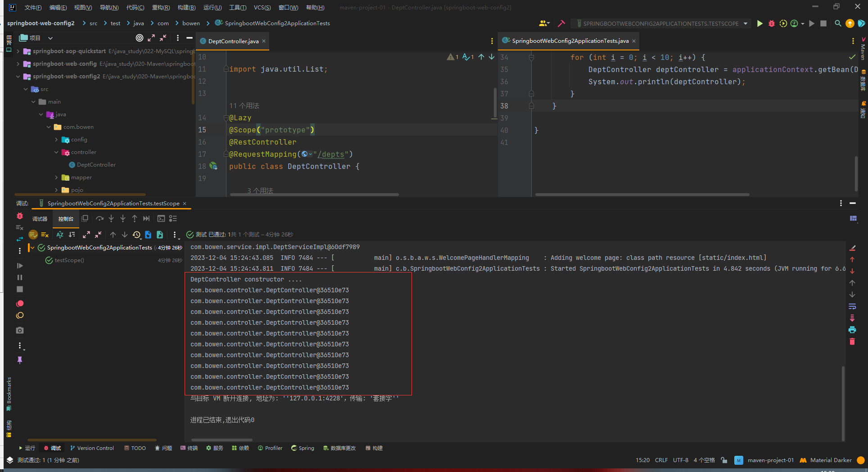This screenshot has height=472, width=868.
Task: Select opened file locate target icon in Project panel
Action: [140, 38]
